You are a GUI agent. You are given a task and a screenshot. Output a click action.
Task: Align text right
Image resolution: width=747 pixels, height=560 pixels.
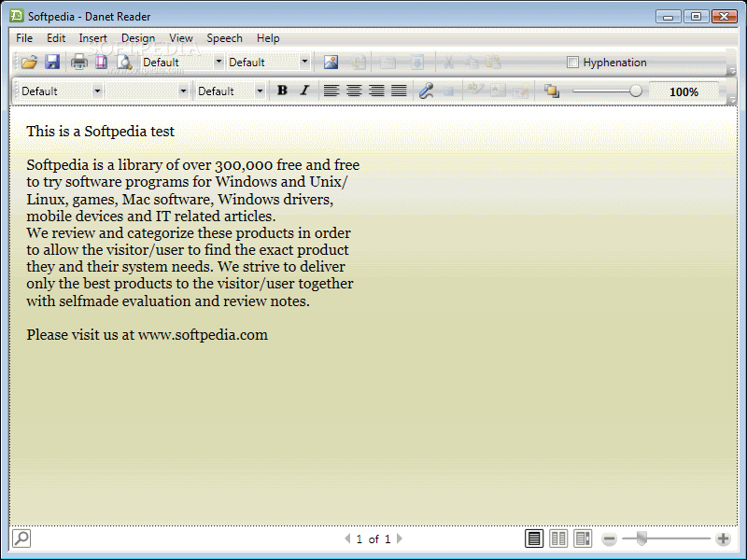click(376, 90)
